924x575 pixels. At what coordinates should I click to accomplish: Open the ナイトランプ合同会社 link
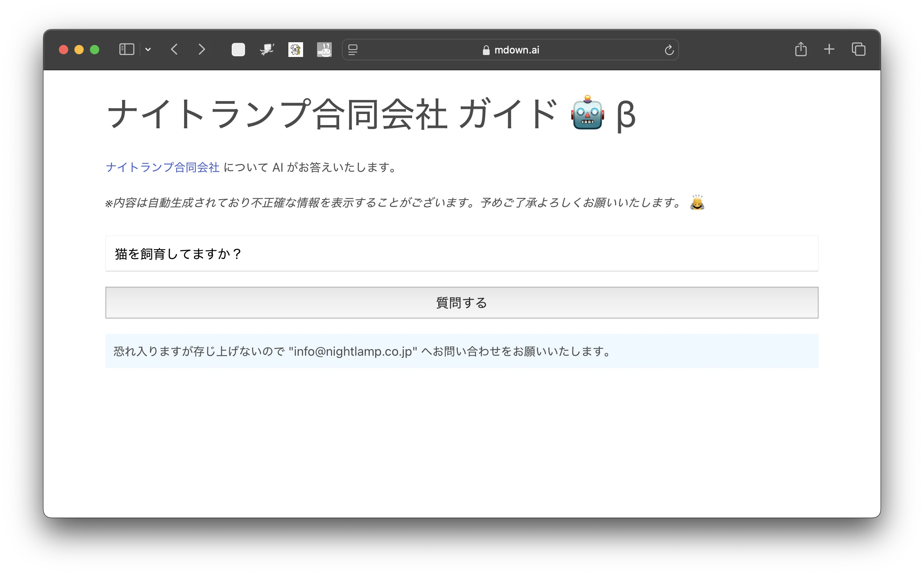coord(162,167)
